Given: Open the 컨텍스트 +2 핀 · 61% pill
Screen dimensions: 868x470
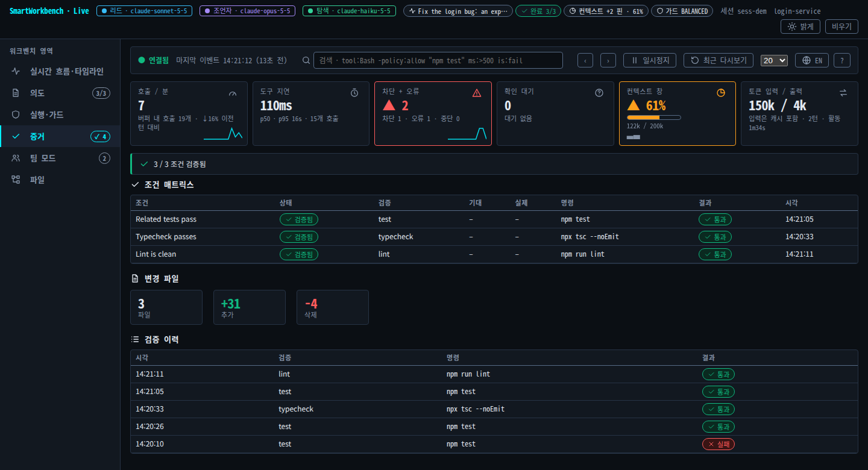Looking at the screenshot, I should [606, 11].
